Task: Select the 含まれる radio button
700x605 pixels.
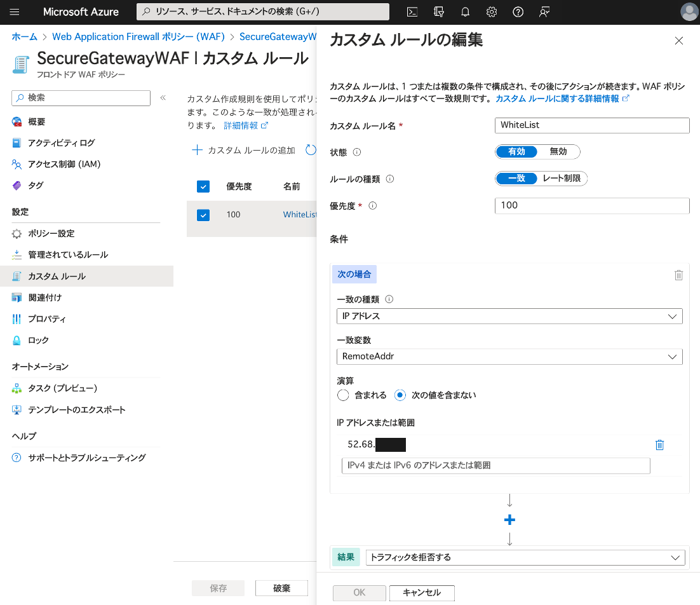Action: point(343,395)
